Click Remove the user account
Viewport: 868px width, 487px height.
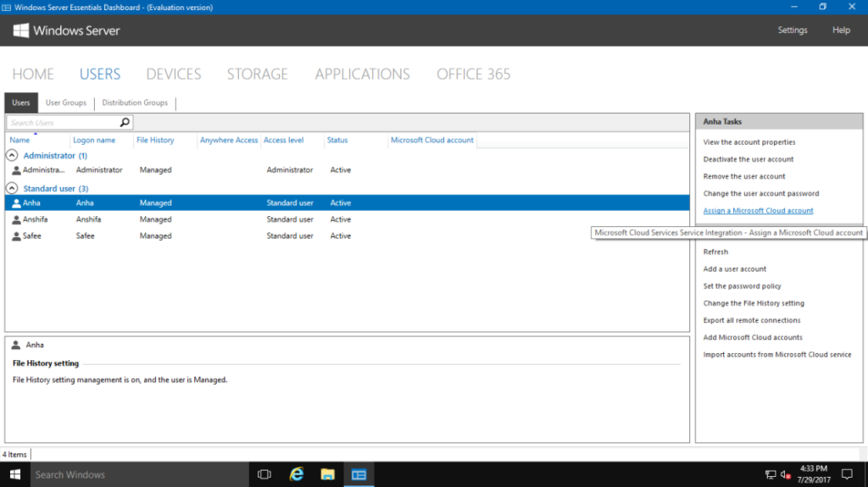744,176
